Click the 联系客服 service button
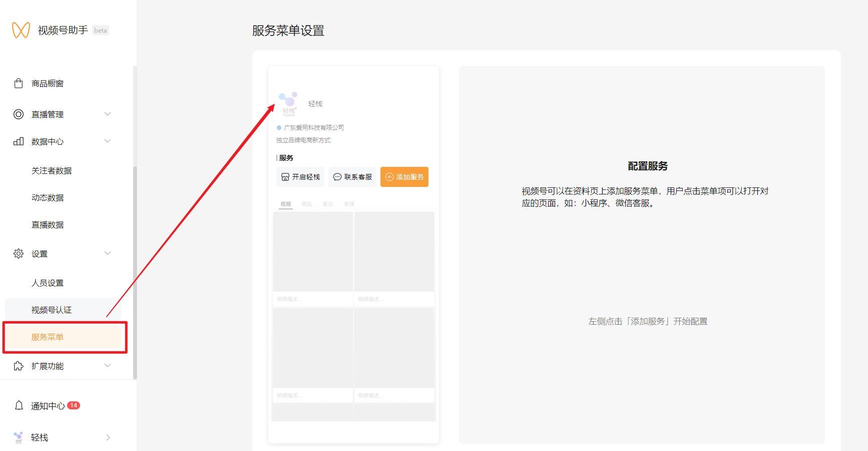 (352, 176)
